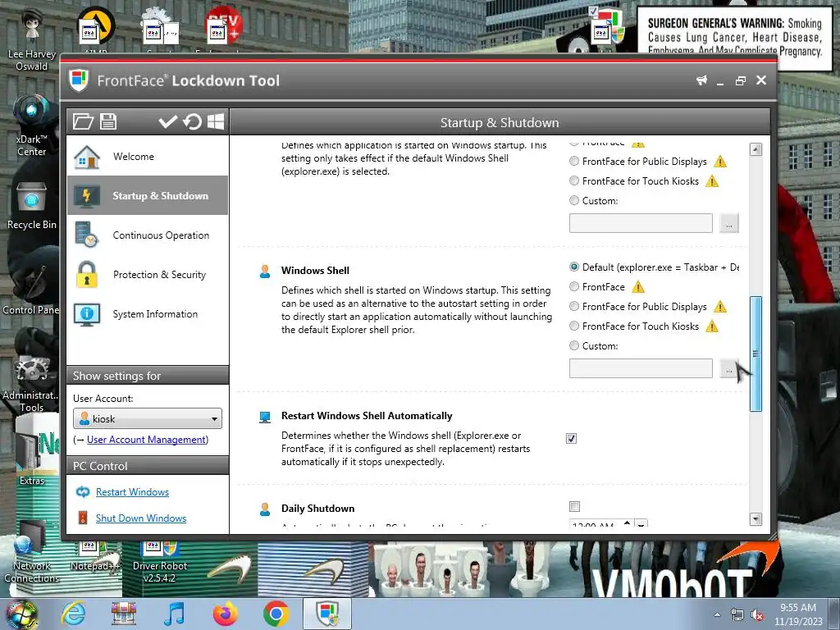
Task: Select FrontFace as the Windows Shell
Action: 574,286
